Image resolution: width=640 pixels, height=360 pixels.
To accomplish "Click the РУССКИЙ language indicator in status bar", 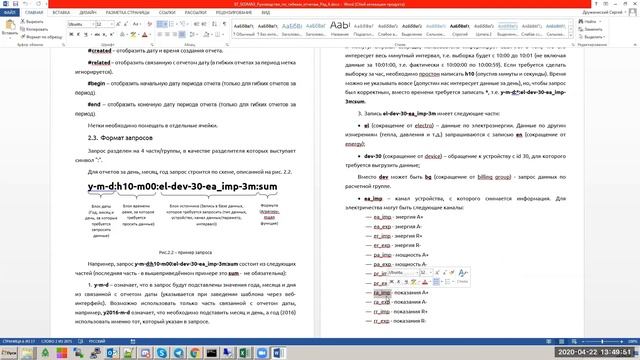I will pos(97,341).
